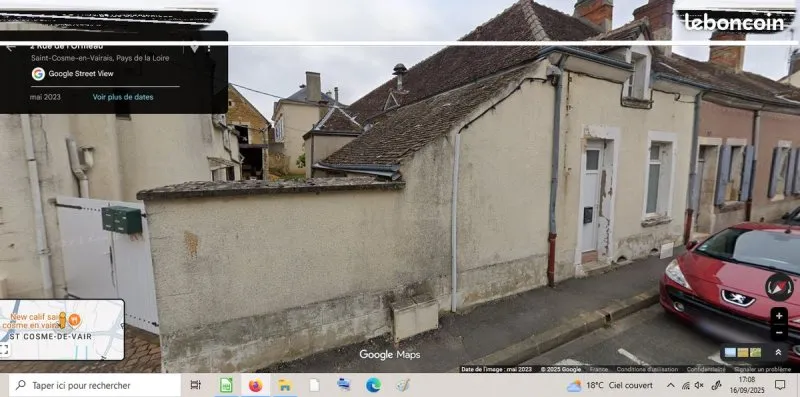The width and height of the screenshot is (800, 397).
Task: Expand the minimap with fullscreen icon
Action: click(4, 350)
